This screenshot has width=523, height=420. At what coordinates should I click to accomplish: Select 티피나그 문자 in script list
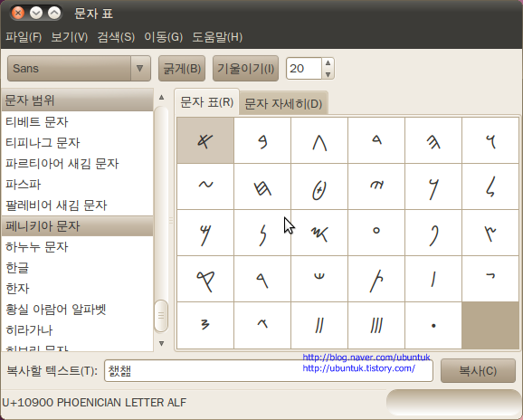[x=78, y=143]
